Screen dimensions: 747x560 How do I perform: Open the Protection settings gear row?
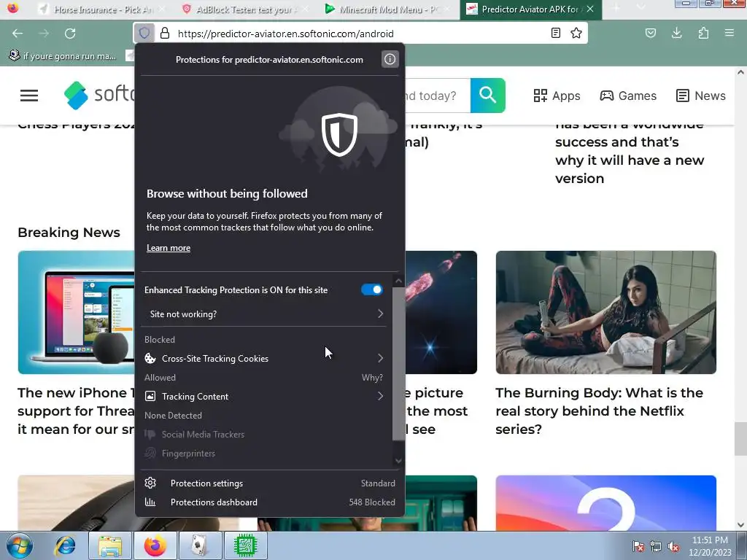[270, 483]
